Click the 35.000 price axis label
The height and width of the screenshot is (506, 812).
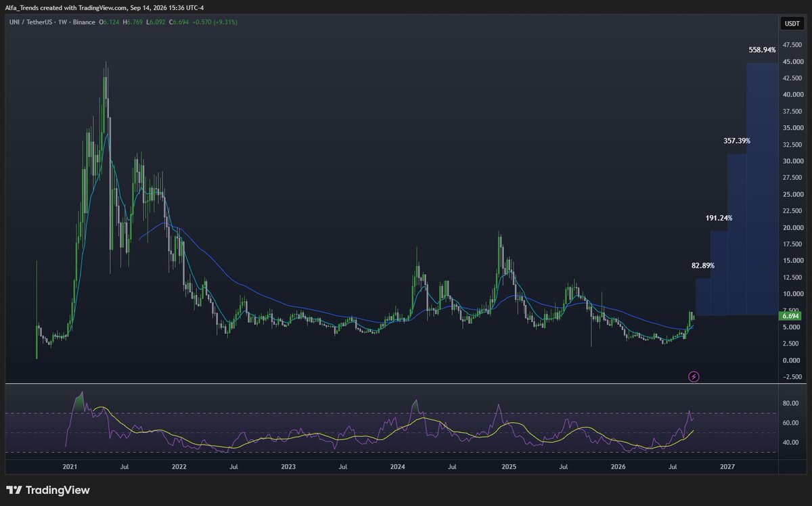792,128
